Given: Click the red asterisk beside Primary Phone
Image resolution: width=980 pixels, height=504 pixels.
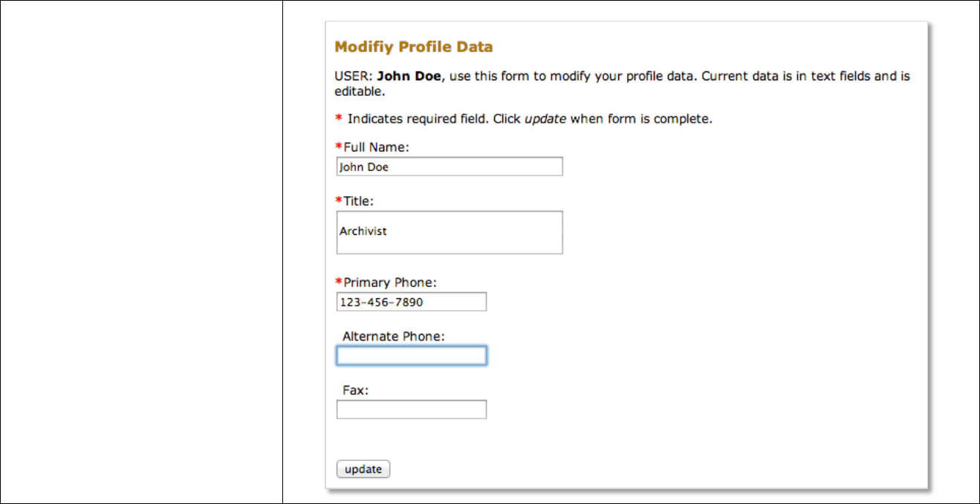Looking at the screenshot, I should [x=339, y=282].
